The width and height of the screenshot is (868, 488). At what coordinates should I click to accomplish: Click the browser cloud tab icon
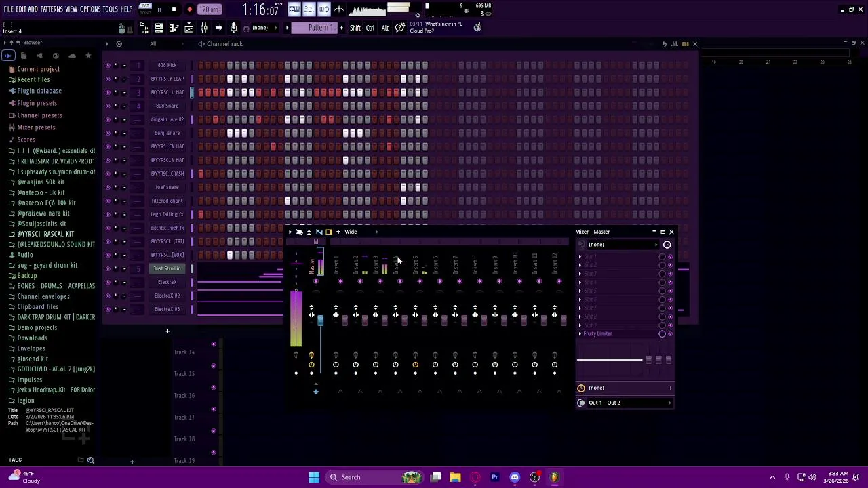tap(72, 56)
